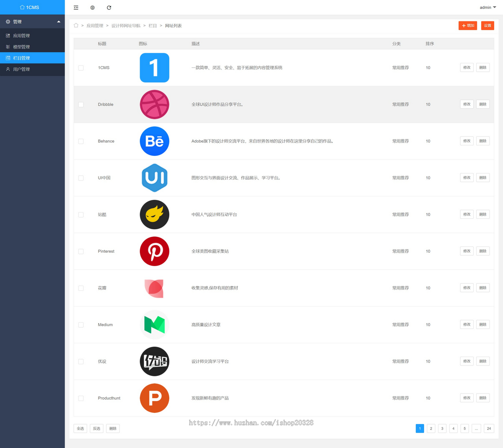Viewport: 503px width, 448px height.
Task: Click the orange 增加 button
Action: [468, 26]
